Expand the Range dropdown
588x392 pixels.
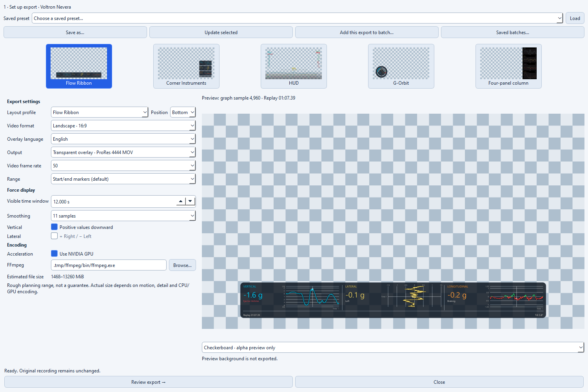[x=123, y=179]
